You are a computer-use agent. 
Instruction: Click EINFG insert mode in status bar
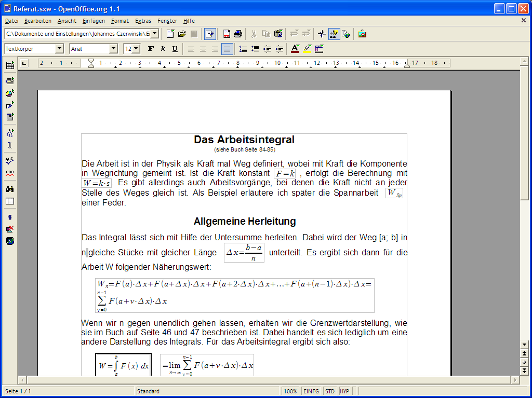[x=311, y=391]
